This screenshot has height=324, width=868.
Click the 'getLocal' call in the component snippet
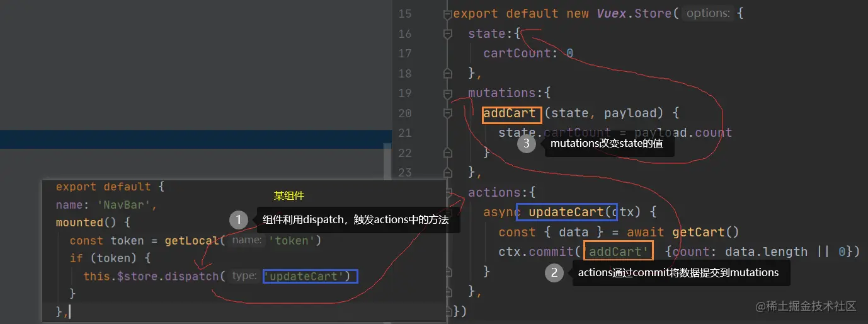click(x=191, y=240)
